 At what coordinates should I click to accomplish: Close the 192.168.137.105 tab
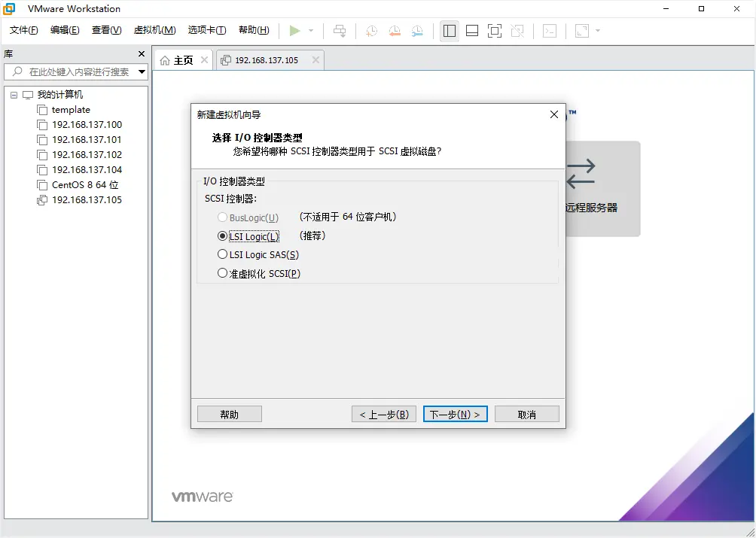(x=316, y=59)
